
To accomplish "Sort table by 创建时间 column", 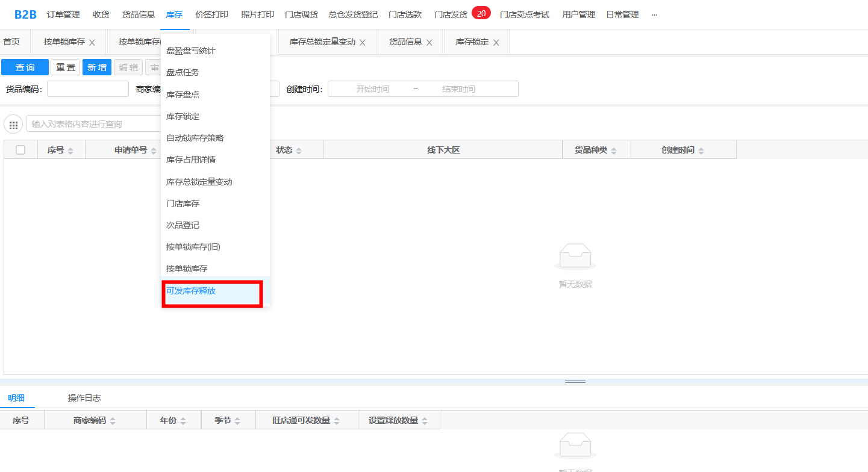I will 701,151.
